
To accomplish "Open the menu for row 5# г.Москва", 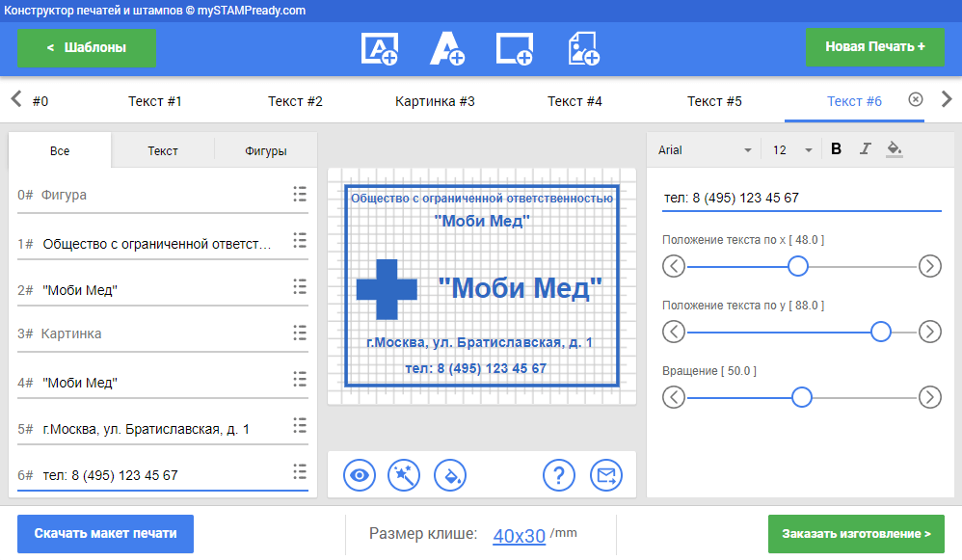I will 300,426.
